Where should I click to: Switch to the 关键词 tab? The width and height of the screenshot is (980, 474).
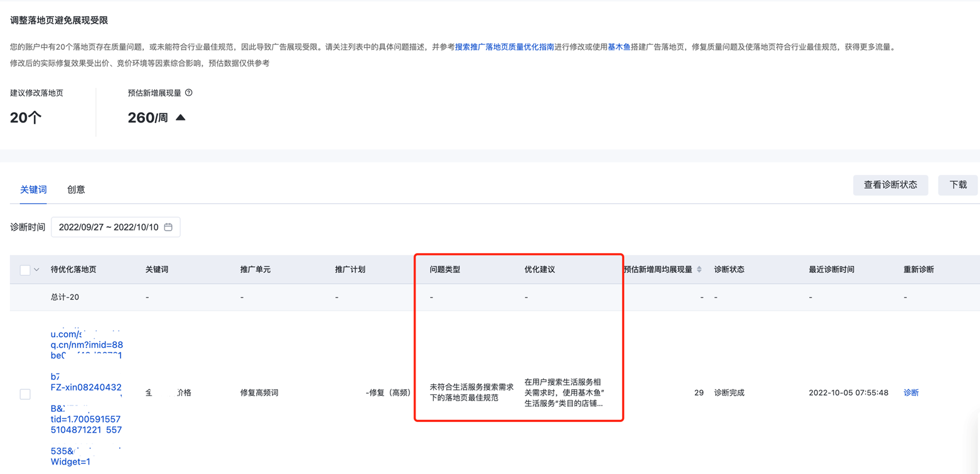[33, 190]
